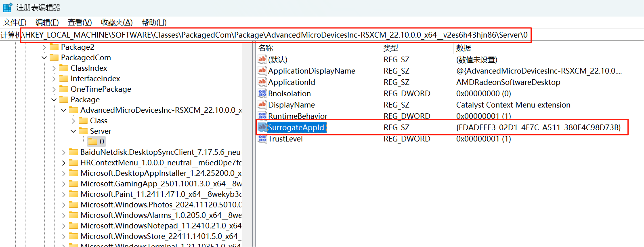Viewport: 644px width, 247px height.
Task: Click the SurrogateAppId string value icon
Action: click(262, 127)
